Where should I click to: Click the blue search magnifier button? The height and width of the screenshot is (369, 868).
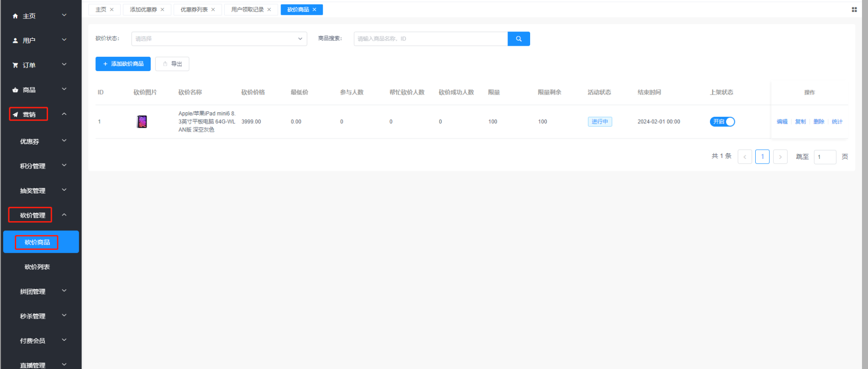[519, 39]
